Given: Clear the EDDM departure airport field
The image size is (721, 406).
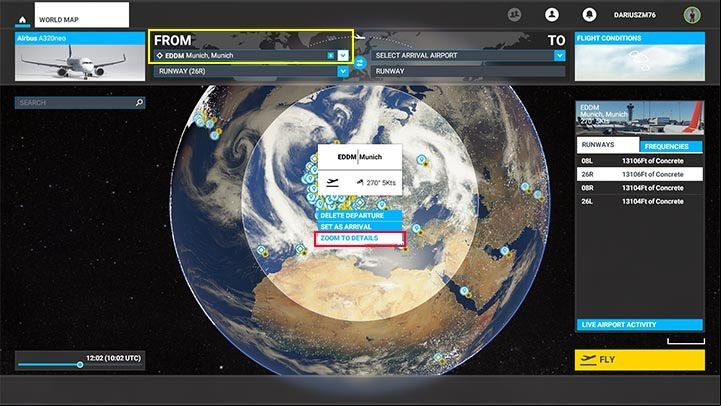Looking at the screenshot, I should [x=331, y=55].
